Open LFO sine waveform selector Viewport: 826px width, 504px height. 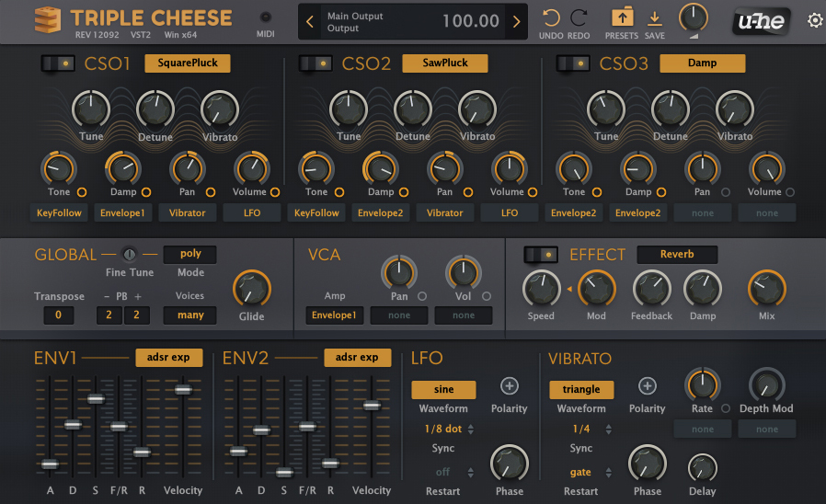(x=443, y=390)
